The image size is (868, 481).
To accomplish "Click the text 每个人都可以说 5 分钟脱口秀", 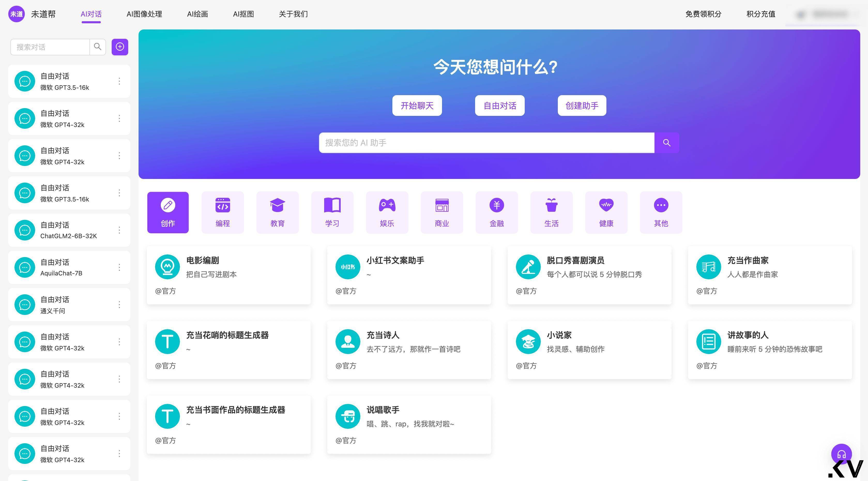I will [x=595, y=274].
